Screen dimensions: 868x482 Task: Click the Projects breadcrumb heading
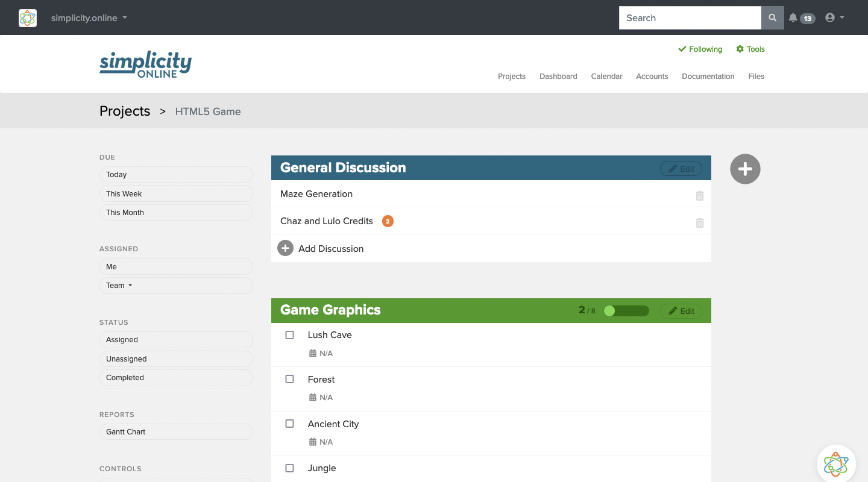[x=125, y=111]
